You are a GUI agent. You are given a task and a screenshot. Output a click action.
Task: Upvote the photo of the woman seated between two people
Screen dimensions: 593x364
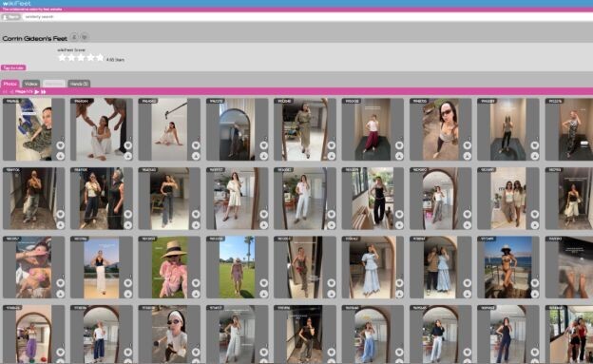[x=128, y=156]
